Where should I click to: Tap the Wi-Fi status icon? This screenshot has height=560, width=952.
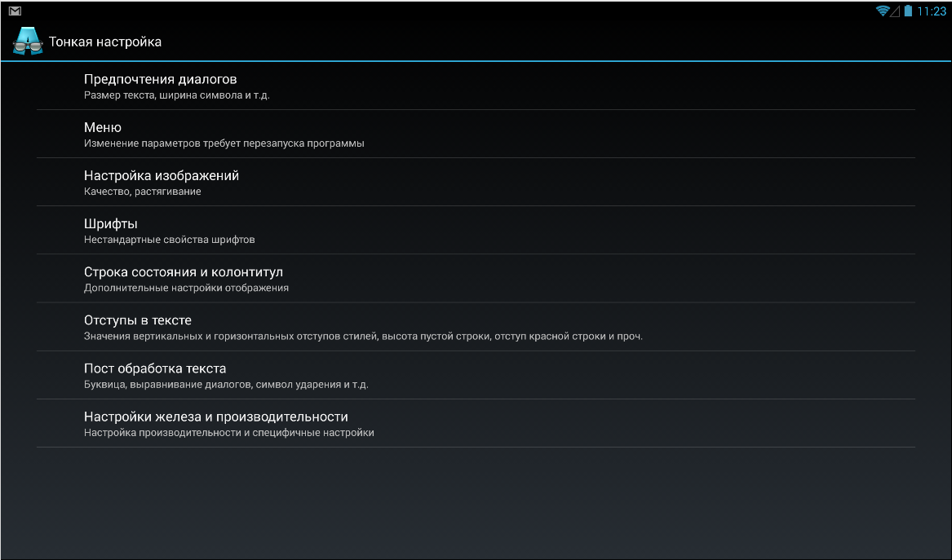883,11
